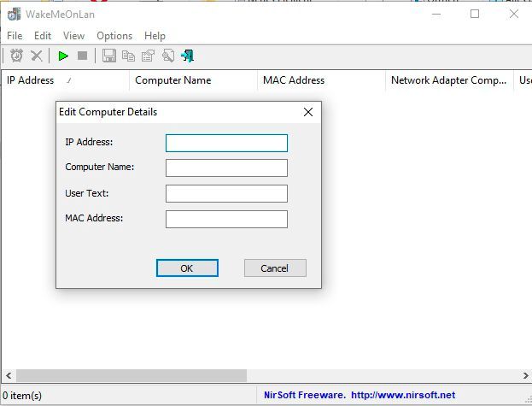Click the Wake Up Selected Computers alarm icon
The width and height of the screenshot is (532, 406).
tap(16, 56)
